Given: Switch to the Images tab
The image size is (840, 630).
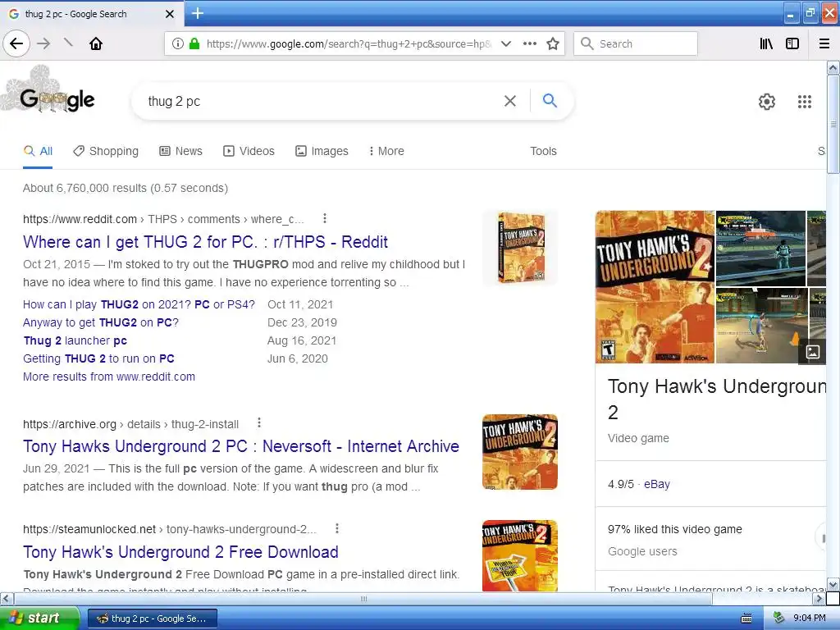Looking at the screenshot, I should [x=322, y=151].
